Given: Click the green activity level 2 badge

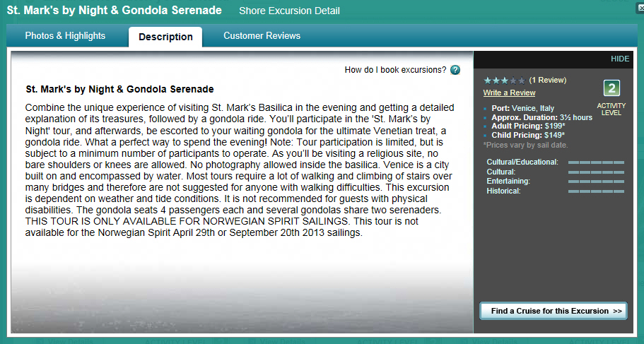Looking at the screenshot, I should point(611,88).
